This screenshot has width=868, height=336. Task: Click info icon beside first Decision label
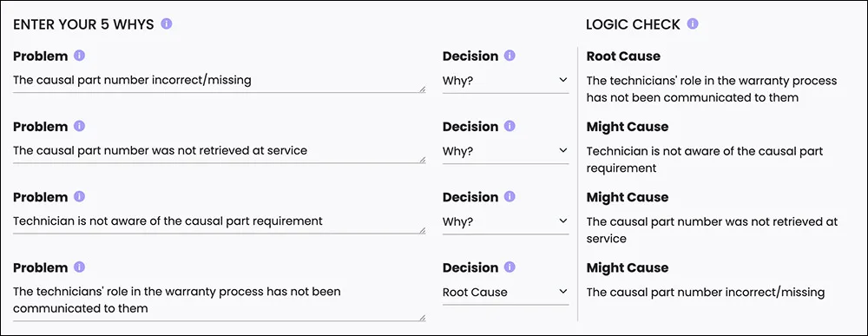tap(510, 56)
